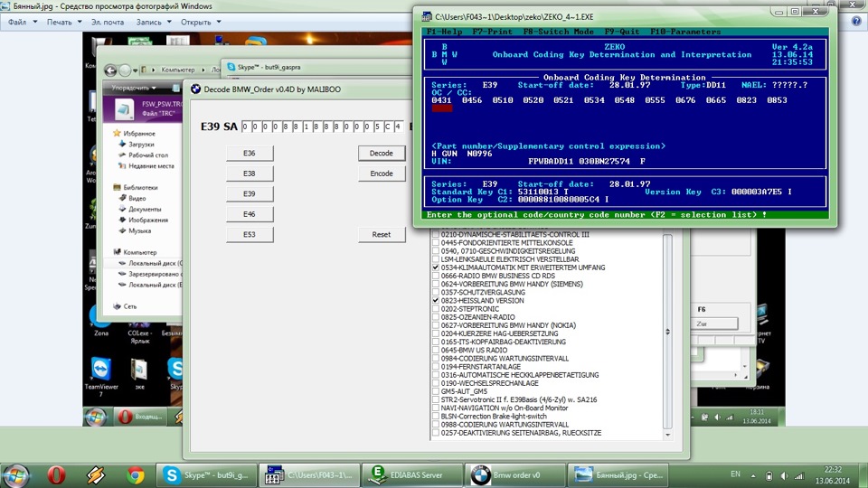
Task: Check 0194-FERNSTARTANLAGE option
Action: pyautogui.click(x=436, y=367)
